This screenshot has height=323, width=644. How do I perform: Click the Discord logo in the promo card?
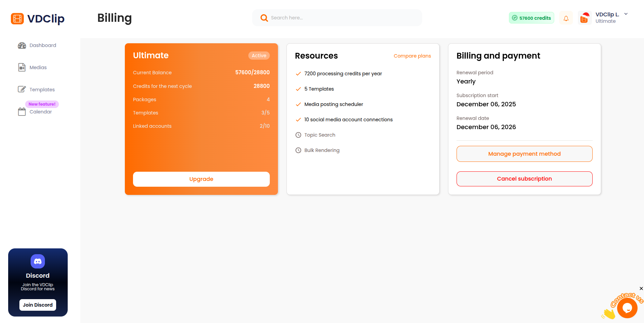pyautogui.click(x=38, y=261)
